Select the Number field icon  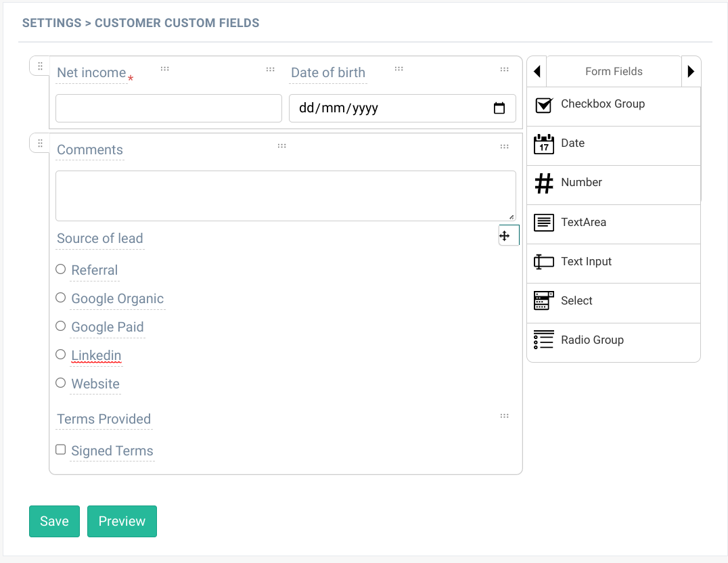pyautogui.click(x=544, y=183)
